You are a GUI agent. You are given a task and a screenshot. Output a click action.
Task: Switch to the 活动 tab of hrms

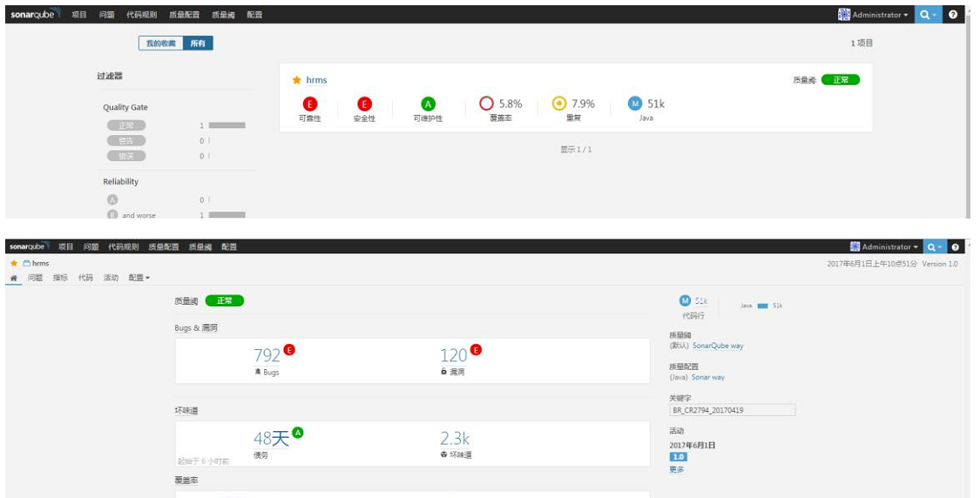(x=111, y=278)
